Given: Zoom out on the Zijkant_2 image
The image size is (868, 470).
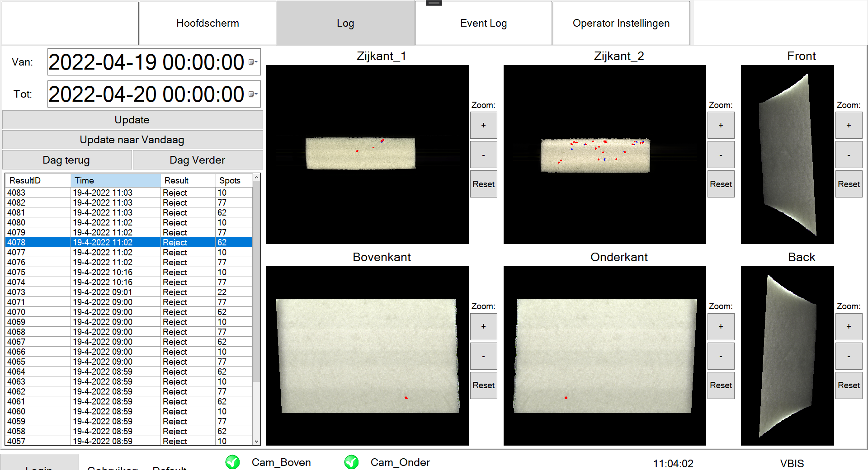Looking at the screenshot, I should pyautogui.click(x=721, y=155).
